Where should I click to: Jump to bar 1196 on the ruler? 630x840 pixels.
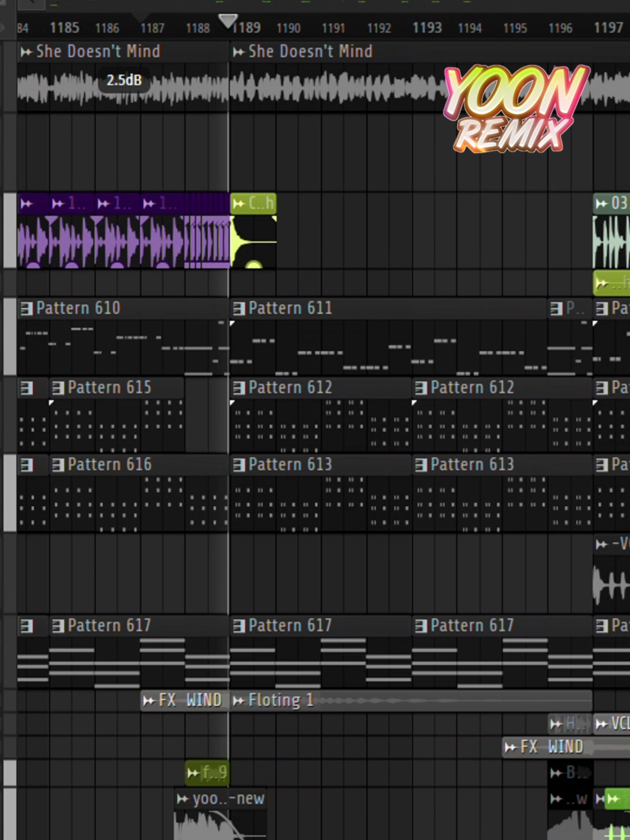(560, 28)
